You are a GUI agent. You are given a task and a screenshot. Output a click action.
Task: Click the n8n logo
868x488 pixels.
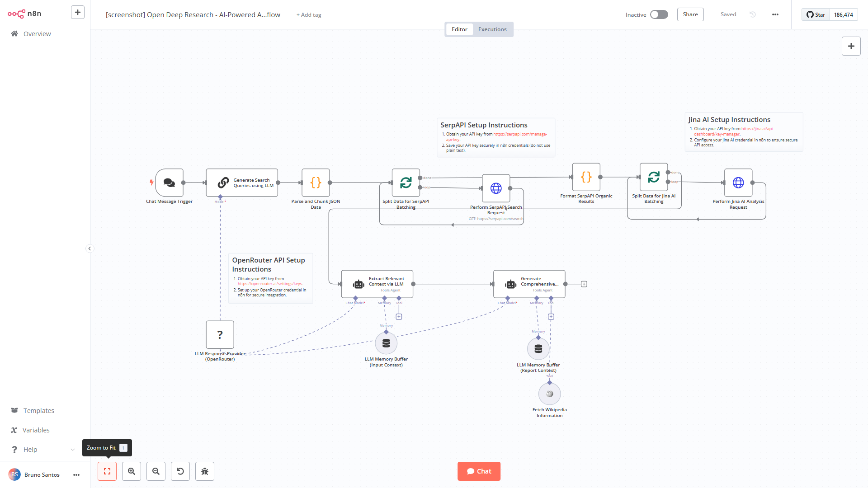(x=24, y=14)
